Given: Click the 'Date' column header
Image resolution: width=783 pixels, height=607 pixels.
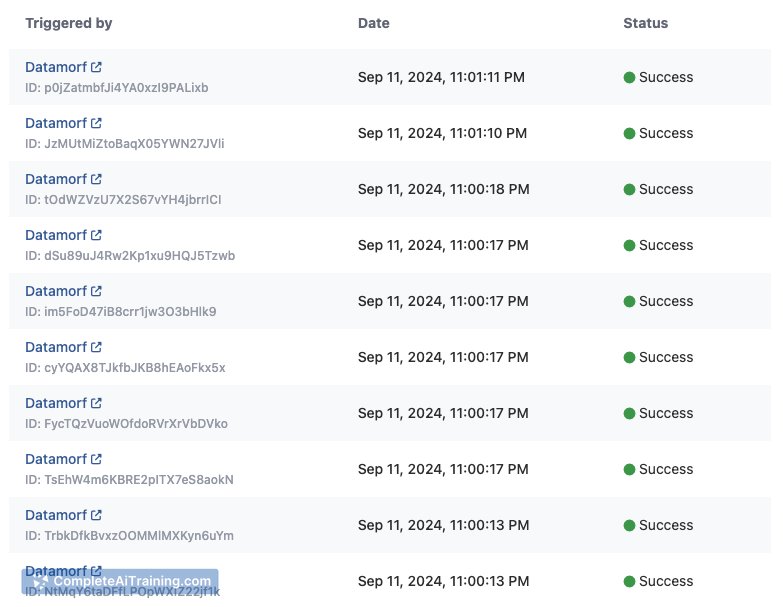Looking at the screenshot, I should [374, 23].
